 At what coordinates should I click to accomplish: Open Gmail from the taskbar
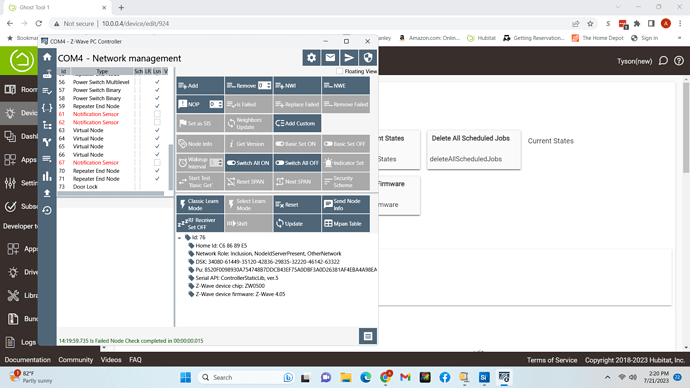point(405,377)
